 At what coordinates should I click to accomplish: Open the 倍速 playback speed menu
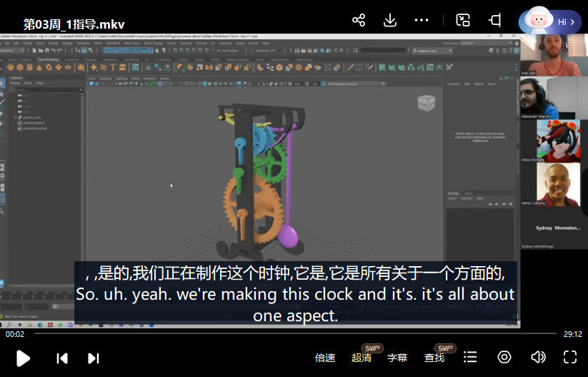click(x=325, y=358)
